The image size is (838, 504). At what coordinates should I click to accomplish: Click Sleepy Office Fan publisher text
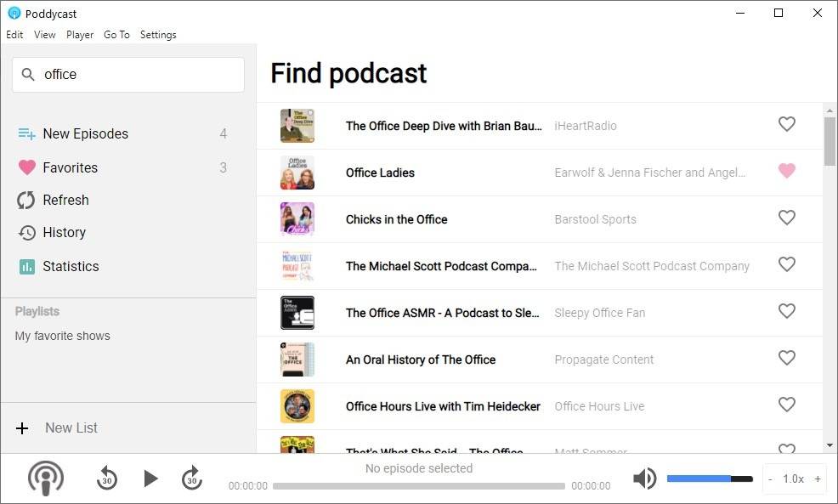click(x=600, y=313)
